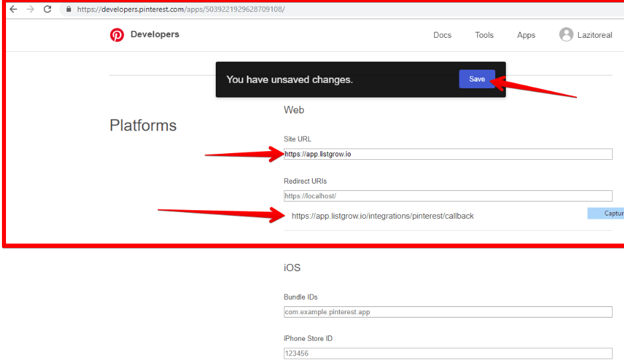Image resolution: width=624 pixels, height=364 pixels.
Task: Select the listgrow pinterest callback URI entry
Action: tap(382, 215)
